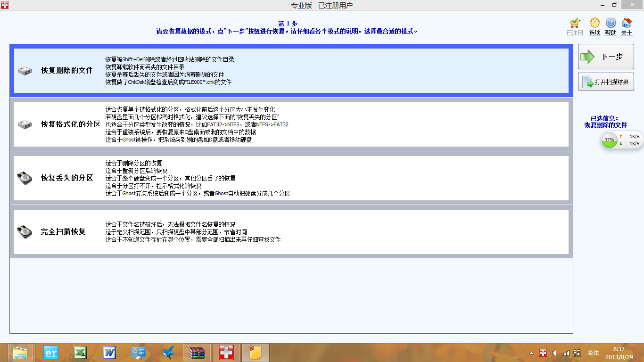Screen dimensions: 644x362
Task: Click the 37% network speed floating widget
Action: click(x=610, y=140)
